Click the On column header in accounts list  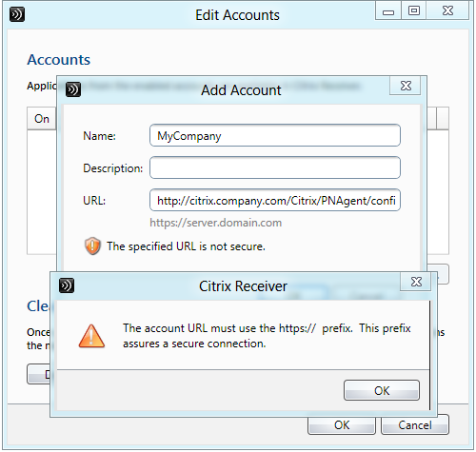tap(42, 119)
